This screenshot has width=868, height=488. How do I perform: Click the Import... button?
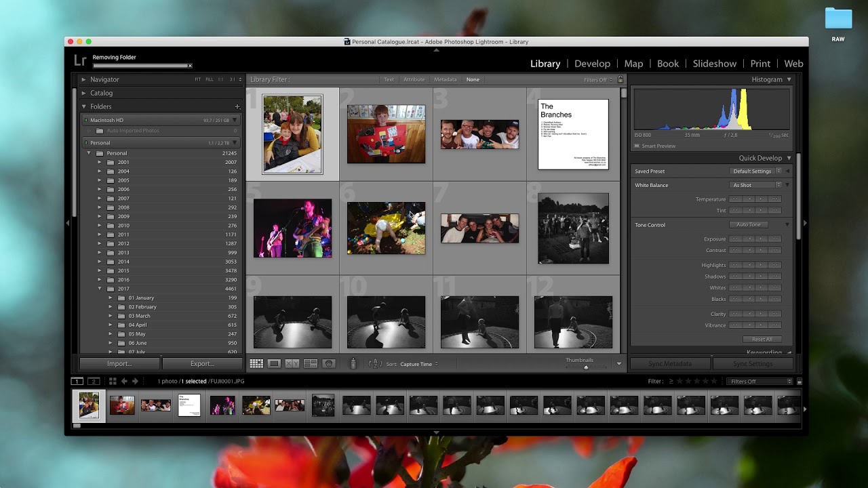[x=119, y=364]
